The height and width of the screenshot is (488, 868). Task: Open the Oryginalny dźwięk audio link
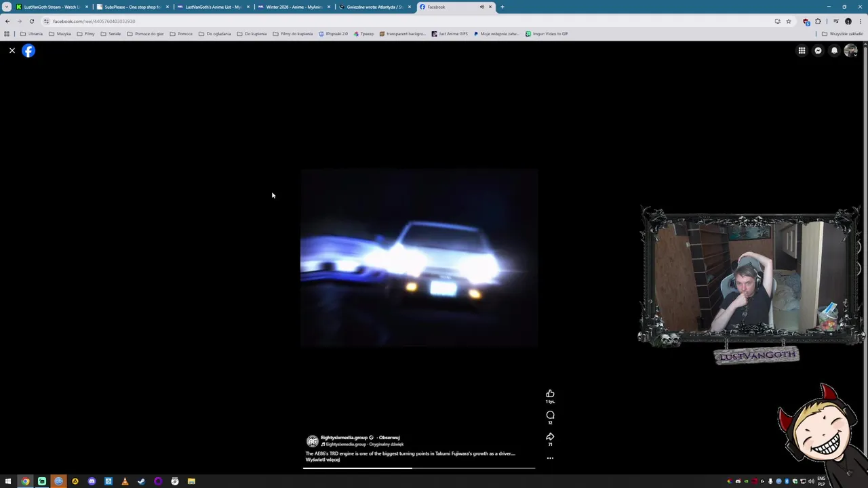coord(386,445)
